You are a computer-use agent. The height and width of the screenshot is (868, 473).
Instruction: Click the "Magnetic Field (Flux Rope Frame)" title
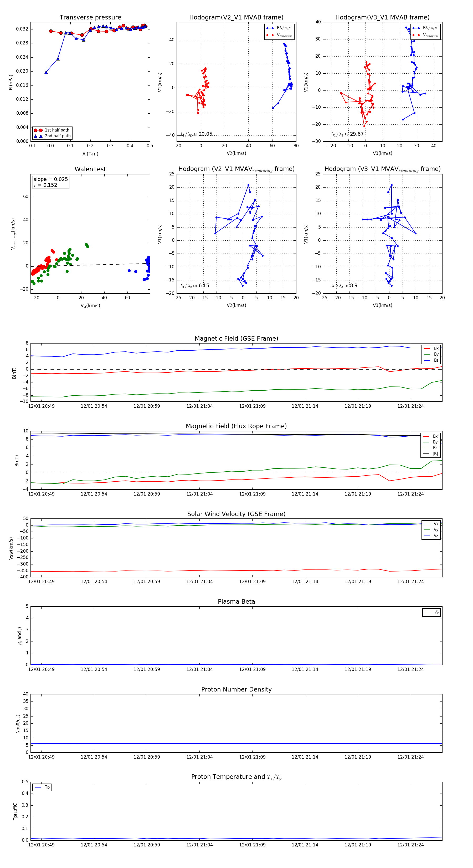click(x=236, y=426)
